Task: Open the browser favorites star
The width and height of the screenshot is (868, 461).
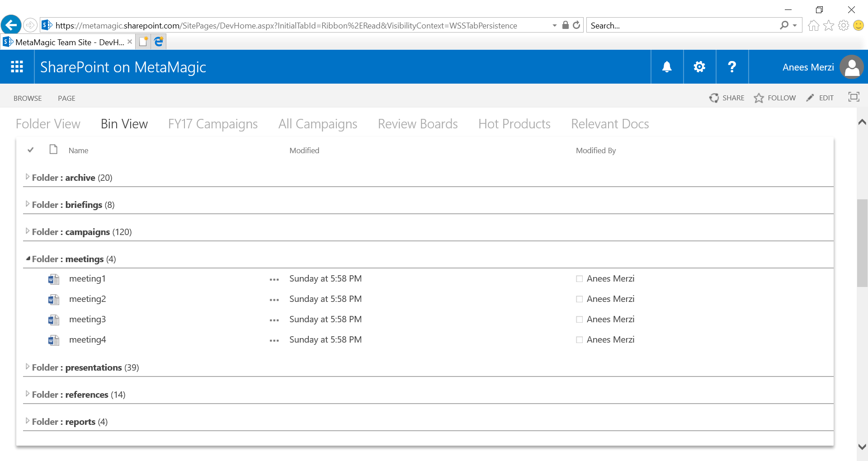Action: [x=829, y=25]
